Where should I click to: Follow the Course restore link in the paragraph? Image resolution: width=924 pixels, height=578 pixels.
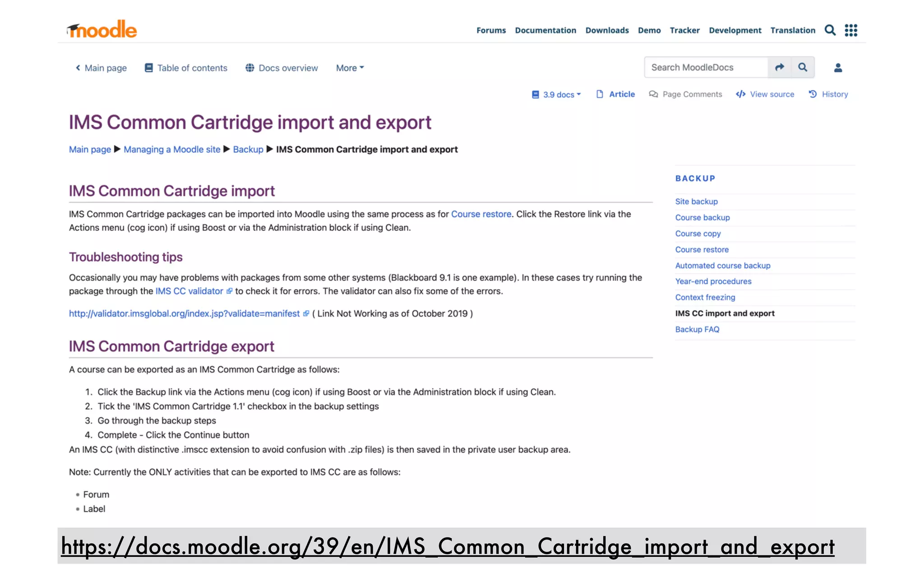[481, 214]
